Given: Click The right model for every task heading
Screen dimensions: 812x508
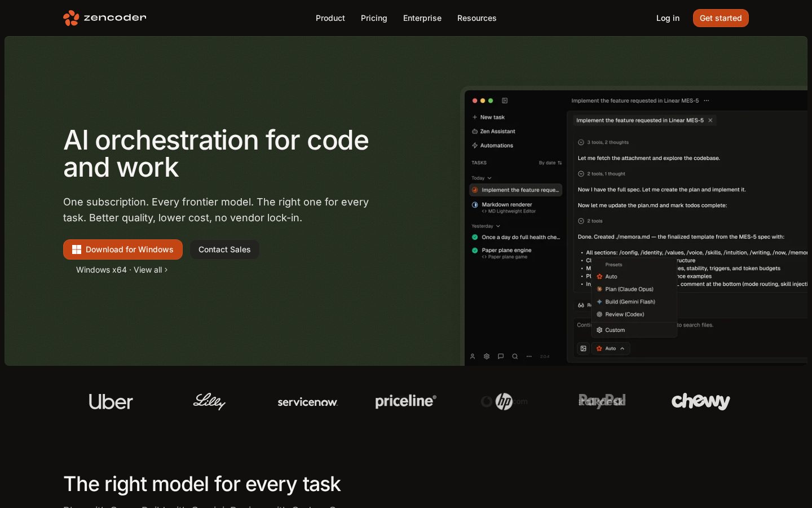Looking at the screenshot, I should 202,484.
